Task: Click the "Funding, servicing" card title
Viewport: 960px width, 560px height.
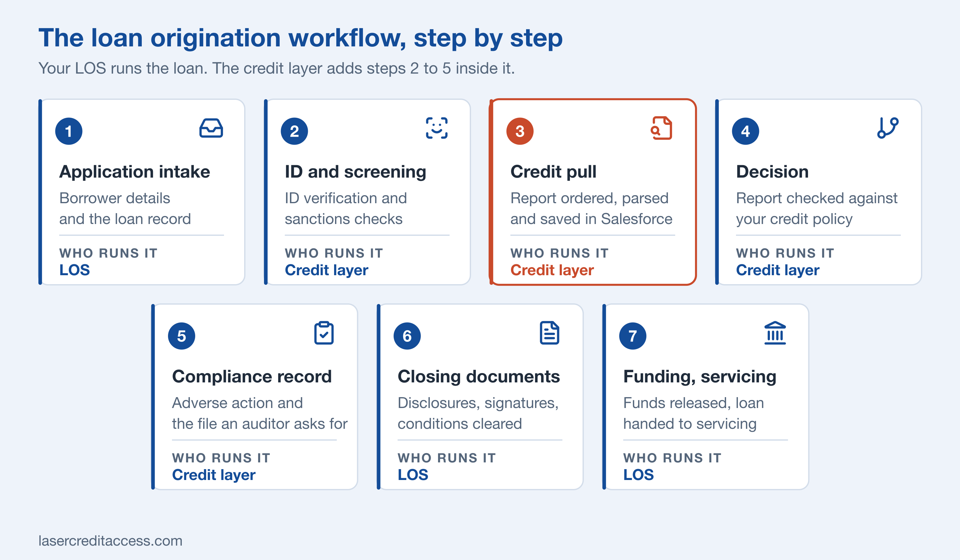Action: point(700,377)
